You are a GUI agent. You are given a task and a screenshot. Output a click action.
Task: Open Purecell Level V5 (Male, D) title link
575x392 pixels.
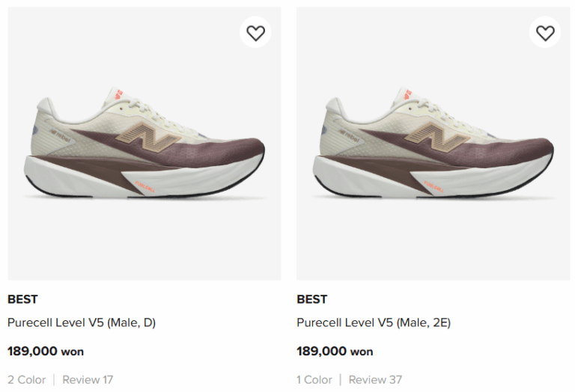coord(82,323)
